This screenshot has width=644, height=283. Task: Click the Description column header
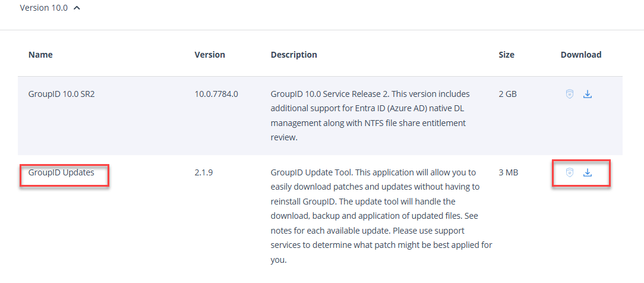pyautogui.click(x=293, y=55)
